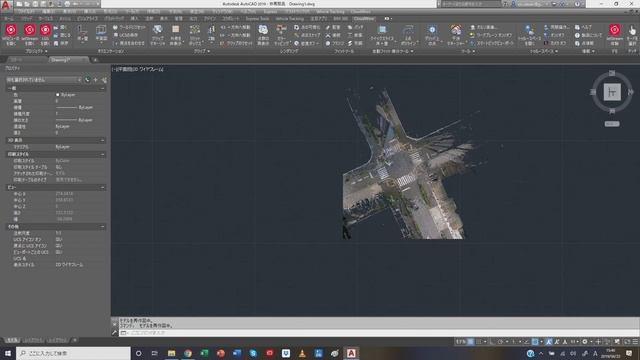Switch to the Layout1 tab at the bottom

point(33,340)
